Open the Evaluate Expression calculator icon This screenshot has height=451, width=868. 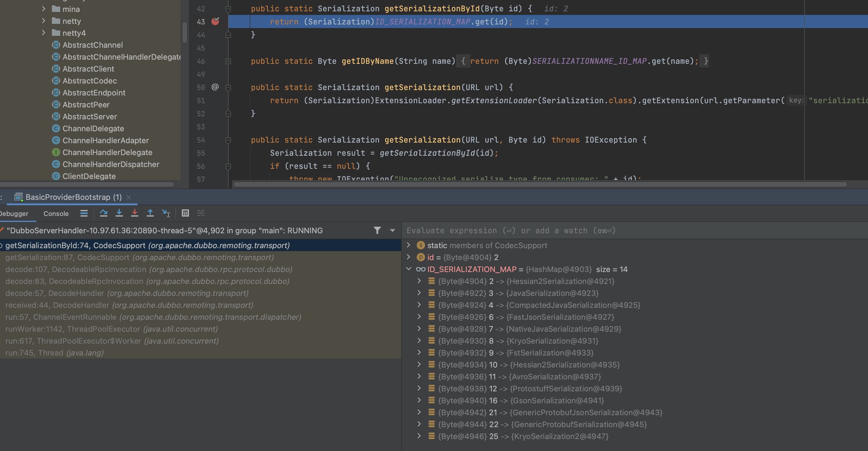[x=185, y=213]
